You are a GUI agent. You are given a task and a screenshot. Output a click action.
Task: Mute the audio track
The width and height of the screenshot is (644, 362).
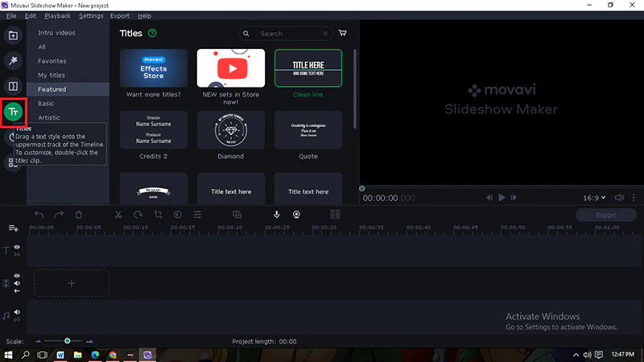tap(17, 312)
